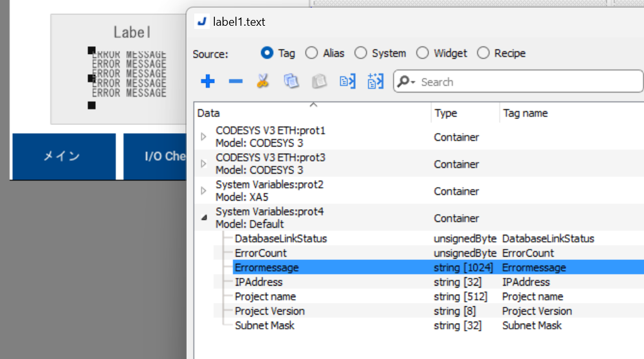644x359 pixels.
Task: Select the Tag source radio button
Action: tap(267, 53)
